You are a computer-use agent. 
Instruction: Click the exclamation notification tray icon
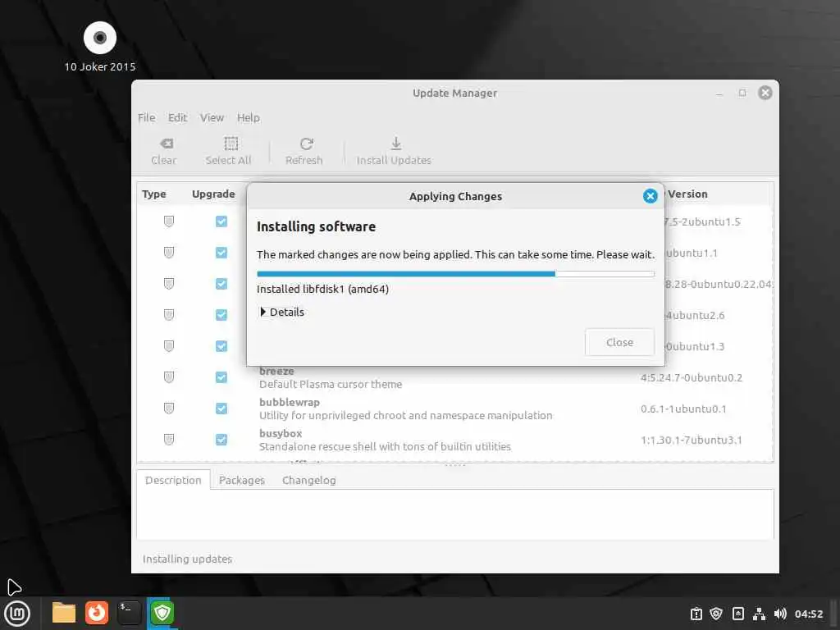click(696, 614)
